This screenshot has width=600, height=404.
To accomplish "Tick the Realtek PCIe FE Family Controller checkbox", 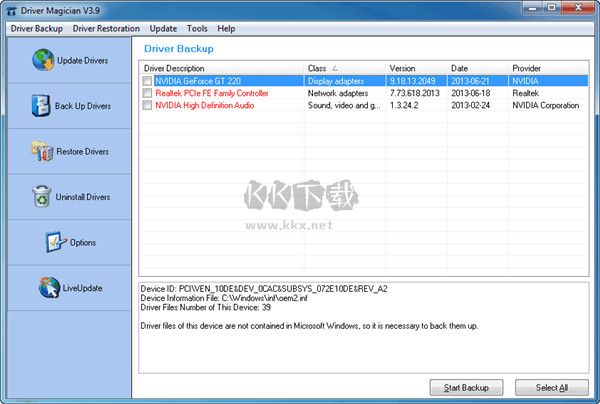I will (147, 93).
